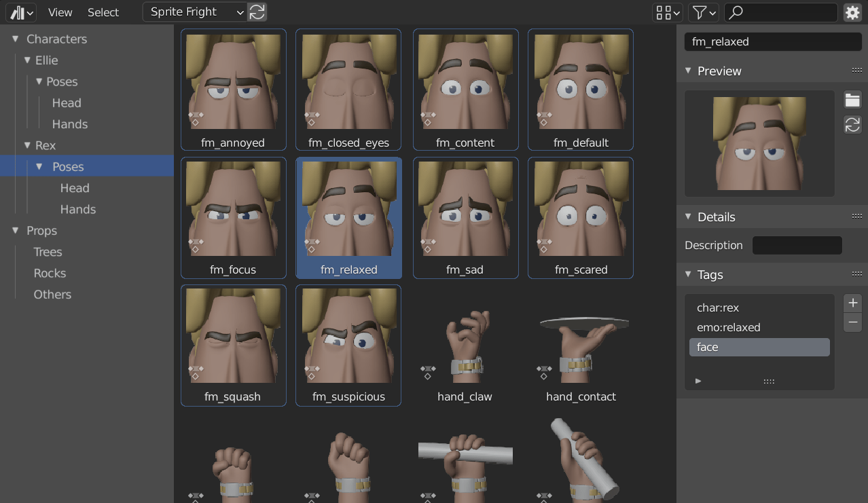Image resolution: width=868 pixels, height=503 pixels.
Task: Select the Sprite Fright library dropdown
Action: [194, 12]
